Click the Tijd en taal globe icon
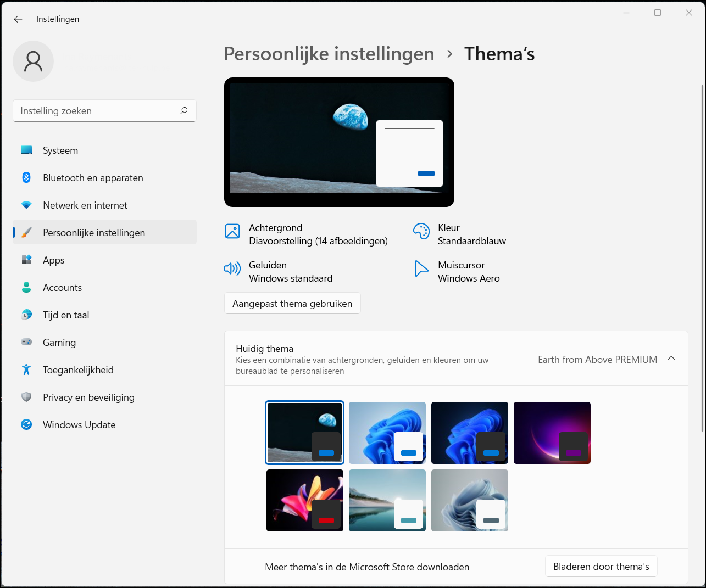The width and height of the screenshot is (706, 588). (x=26, y=315)
